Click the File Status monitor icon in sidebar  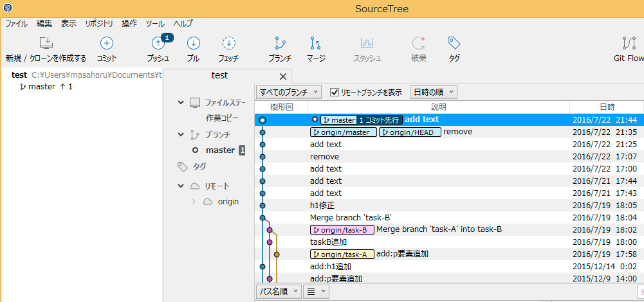195,103
